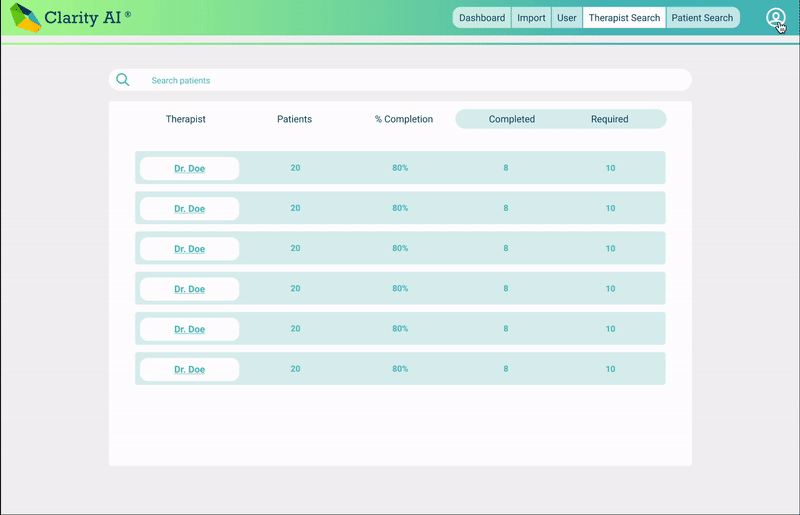Image resolution: width=800 pixels, height=515 pixels.
Task: Click the Therapist column header
Action: [x=186, y=119]
